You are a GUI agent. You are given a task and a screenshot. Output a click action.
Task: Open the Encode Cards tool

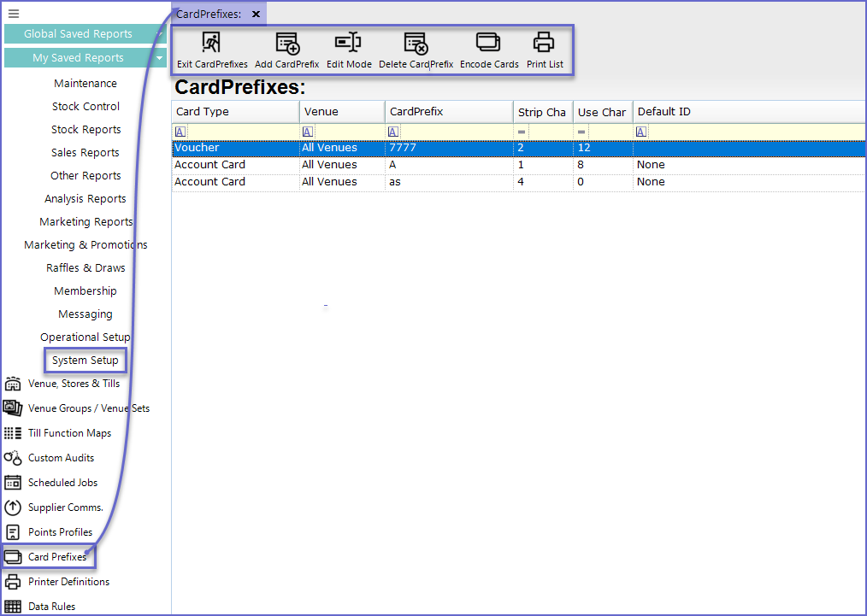[488, 43]
